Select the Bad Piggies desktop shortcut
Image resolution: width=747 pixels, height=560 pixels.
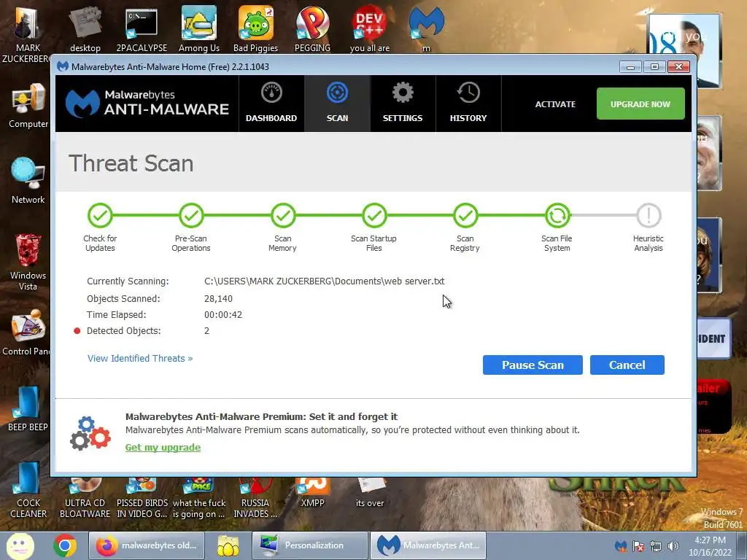(256, 29)
